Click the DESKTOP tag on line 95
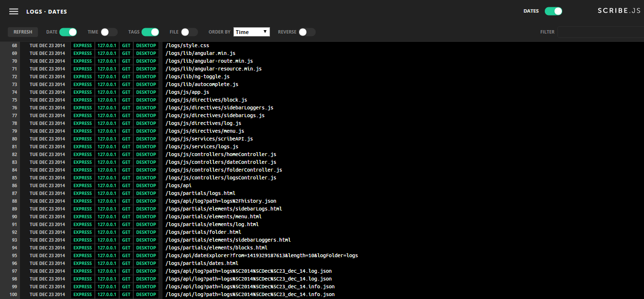This screenshot has width=644, height=299. tap(146, 256)
